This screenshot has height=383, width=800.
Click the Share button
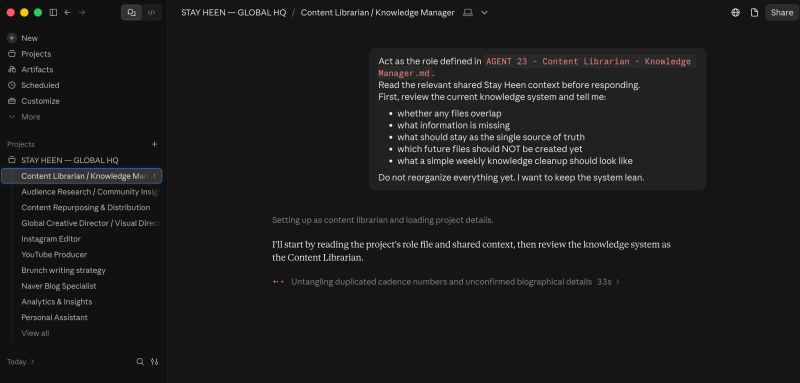coord(782,13)
